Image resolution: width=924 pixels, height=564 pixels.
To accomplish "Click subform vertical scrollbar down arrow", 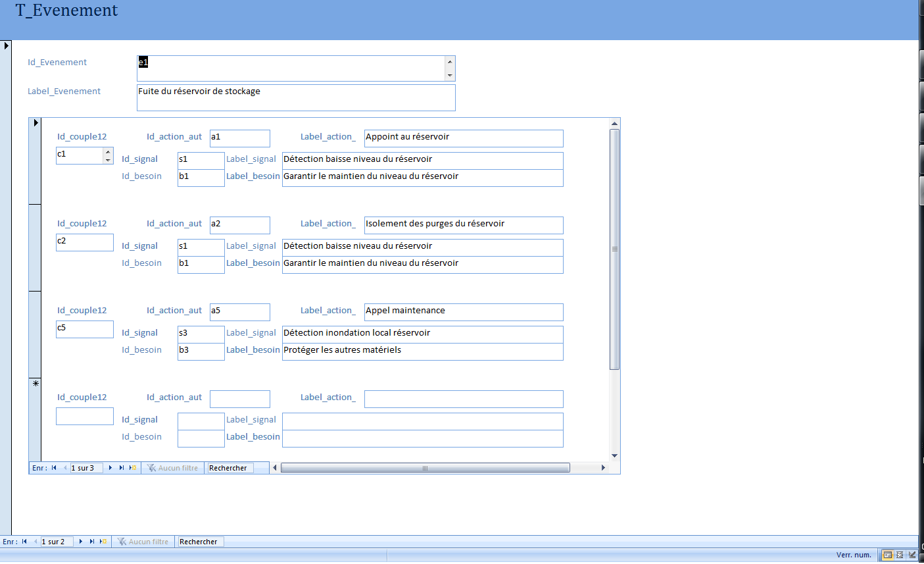I will pyautogui.click(x=614, y=455).
